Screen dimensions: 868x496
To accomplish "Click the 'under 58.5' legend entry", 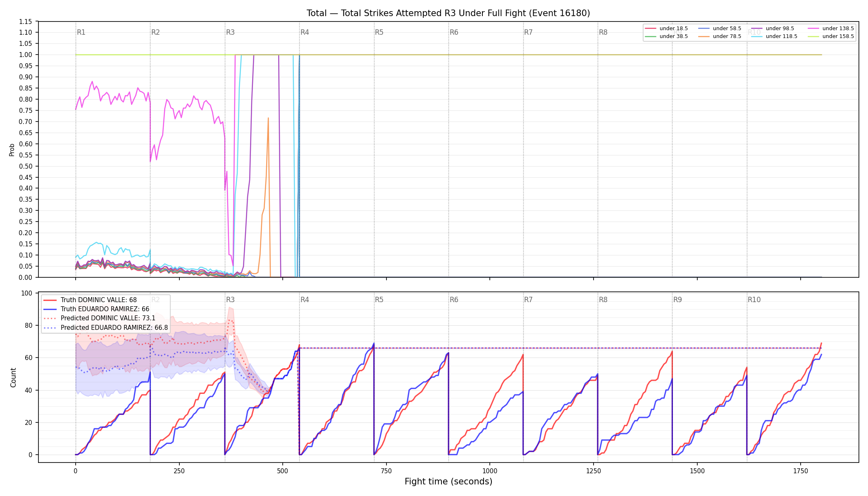I will pyautogui.click(x=720, y=29).
